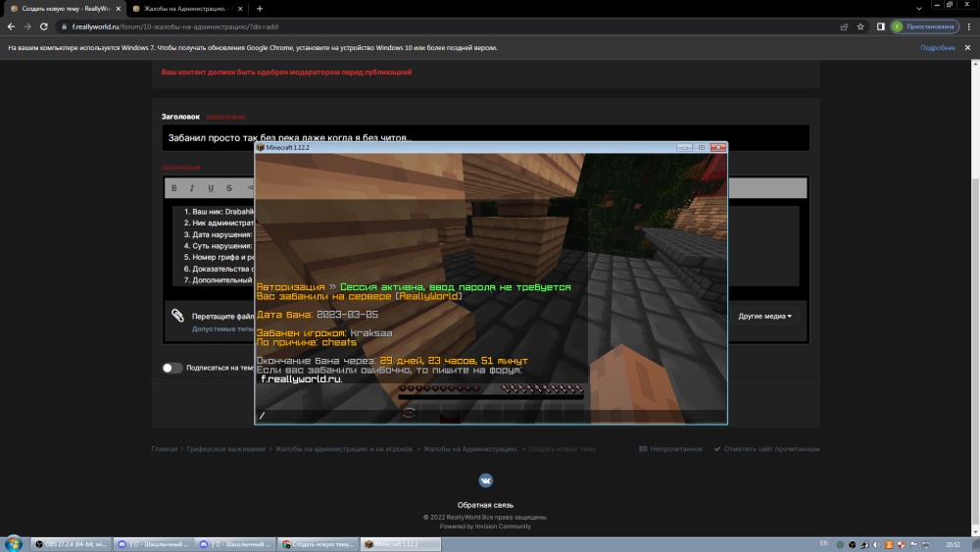
Task: Click the Minecraft hunger bar
Action: [542, 388]
